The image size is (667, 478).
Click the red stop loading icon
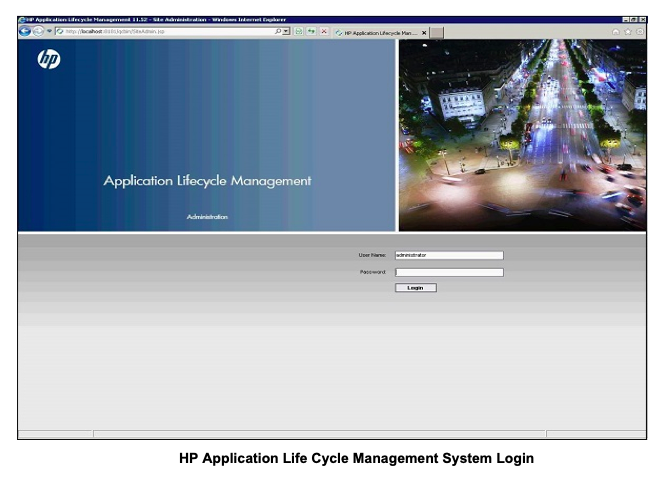(324, 31)
